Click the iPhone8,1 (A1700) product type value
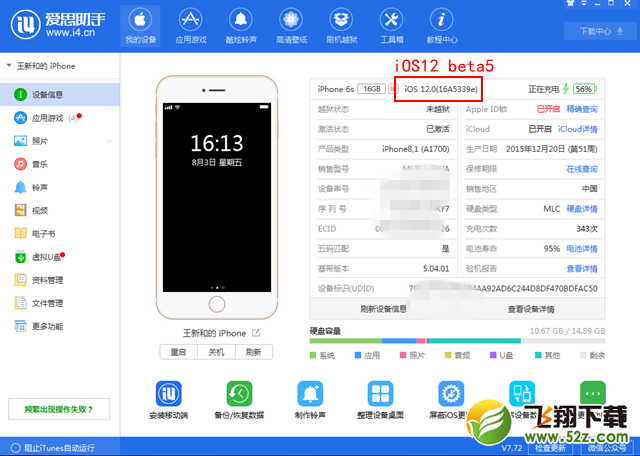Screen dimensions: 640x456 coord(416,149)
